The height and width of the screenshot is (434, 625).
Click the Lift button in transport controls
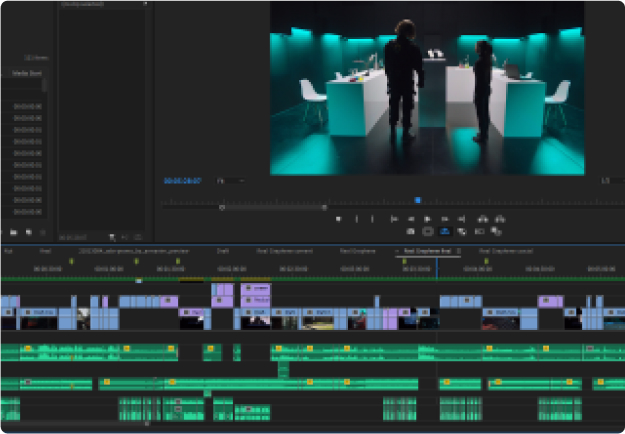(x=483, y=218)
